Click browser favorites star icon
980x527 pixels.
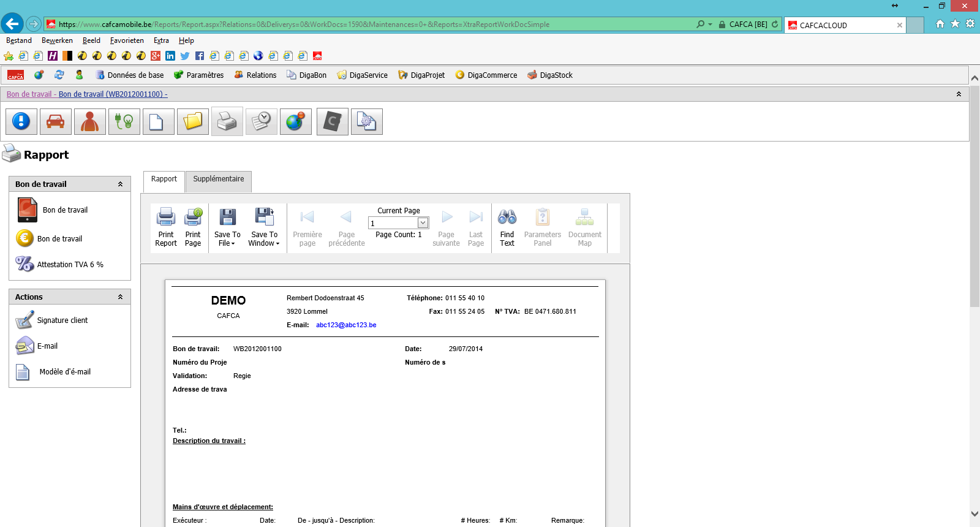coord(955,24)
